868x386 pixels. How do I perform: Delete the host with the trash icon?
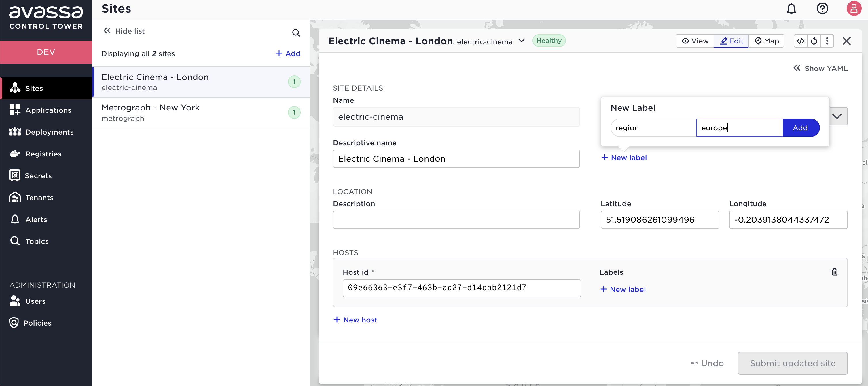tap(834, 272)
